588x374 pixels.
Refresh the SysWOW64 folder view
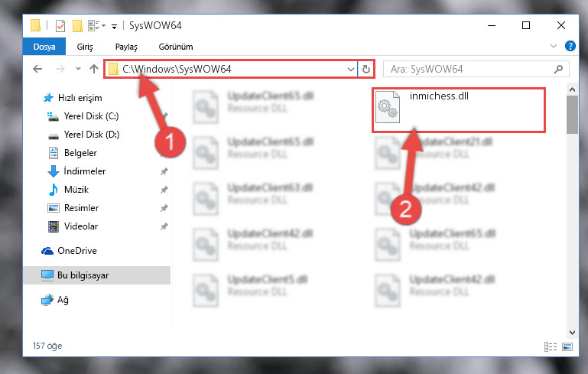pyautogui.click(x=366, y=69)
